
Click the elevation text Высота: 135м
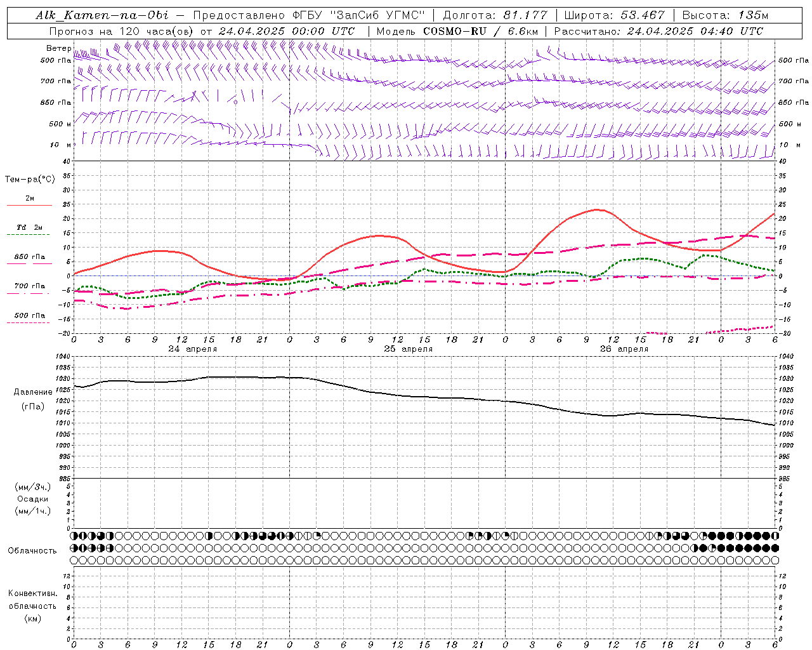pos(725,15)
